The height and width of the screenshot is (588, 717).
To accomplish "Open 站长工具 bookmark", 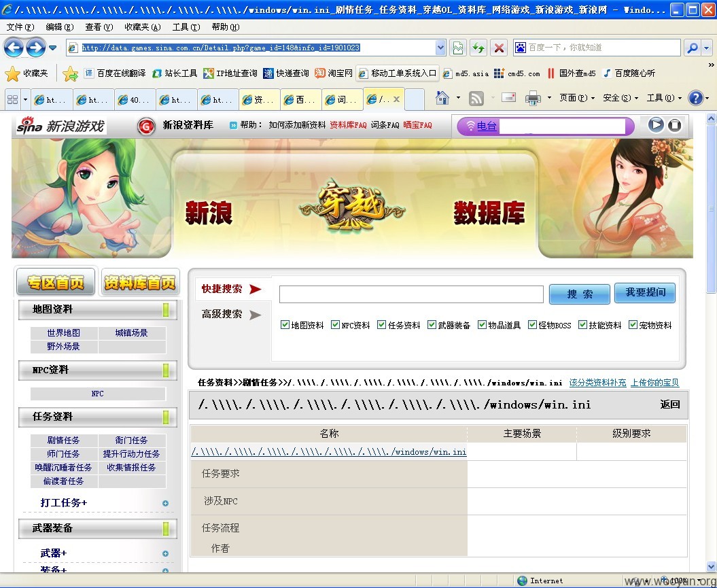I will (x=175, y=73).
